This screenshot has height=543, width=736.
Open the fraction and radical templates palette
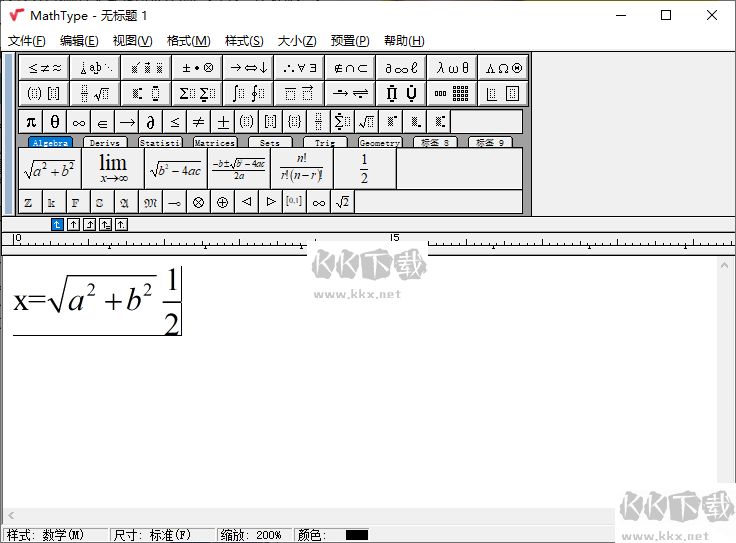(x=95, y=93)
